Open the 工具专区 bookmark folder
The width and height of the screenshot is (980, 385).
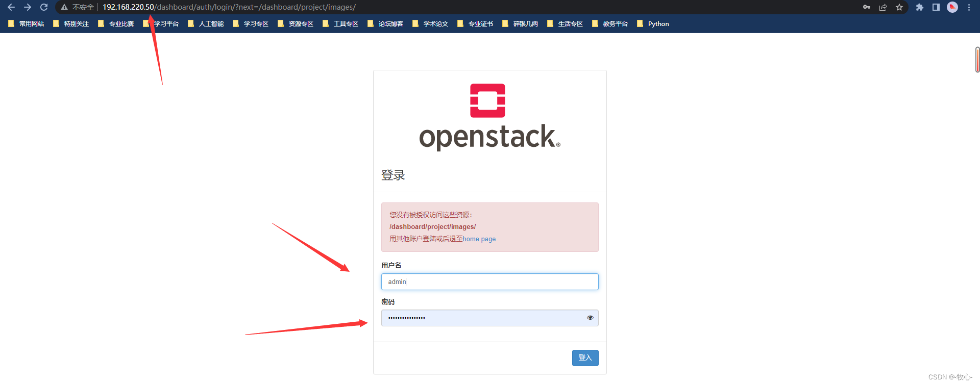(x=340, y=24)
